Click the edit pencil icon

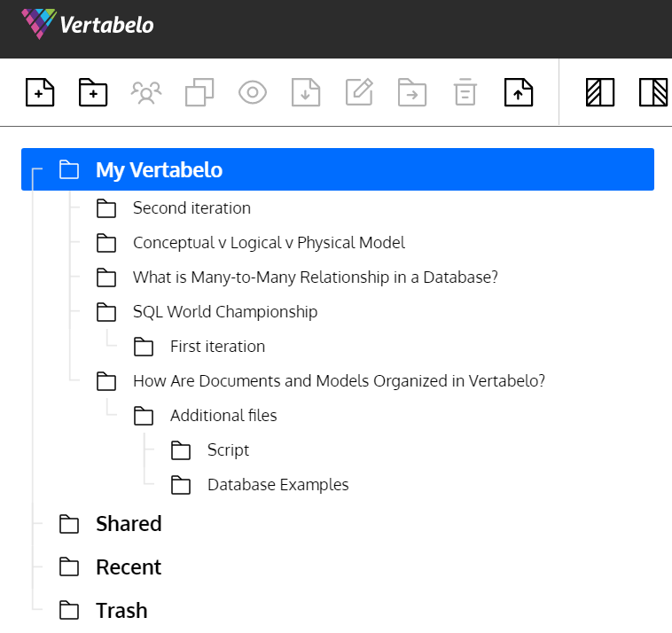[x=359, y=92]
